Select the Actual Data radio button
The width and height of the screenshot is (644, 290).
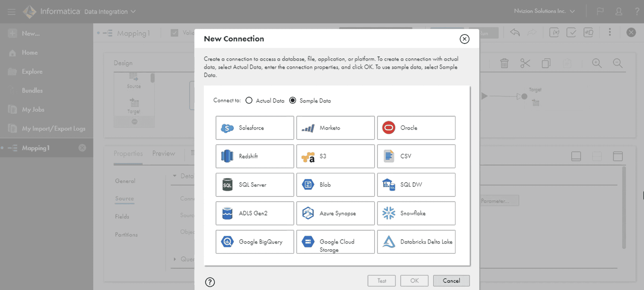[249, 100]
